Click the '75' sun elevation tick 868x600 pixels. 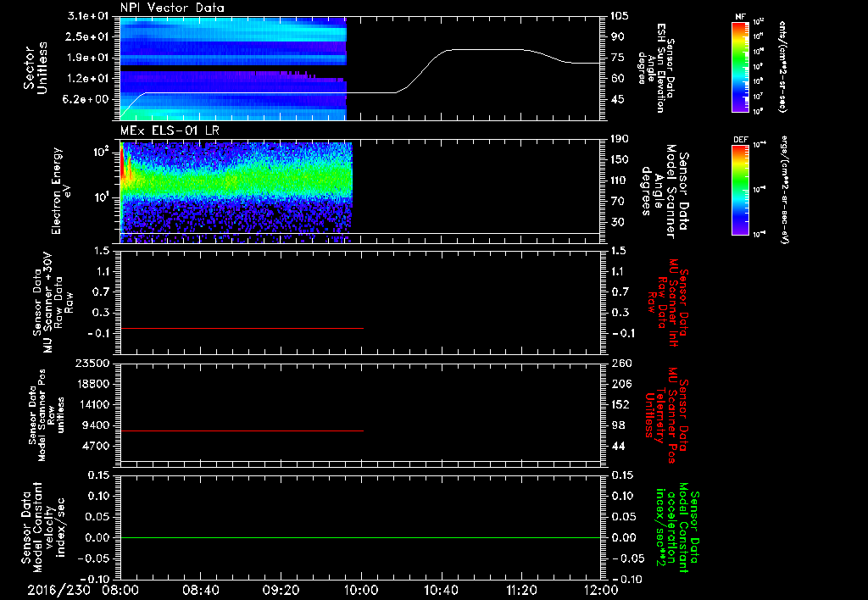pos(617,58)
